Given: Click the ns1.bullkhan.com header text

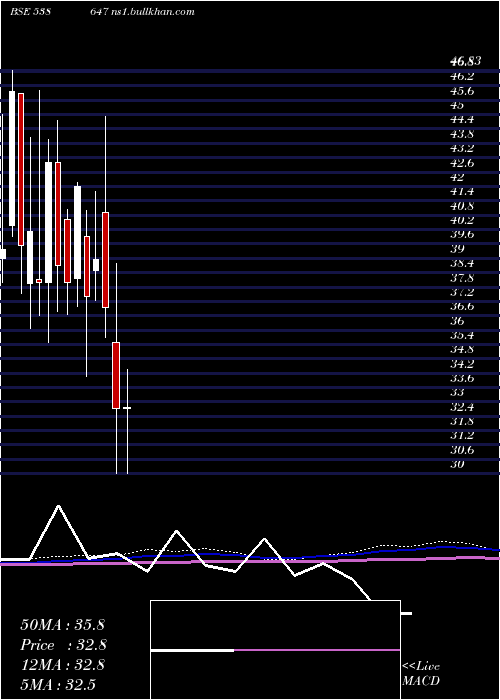Looking at the screenshot, I should pyautogui.click(x=155, y=12).
